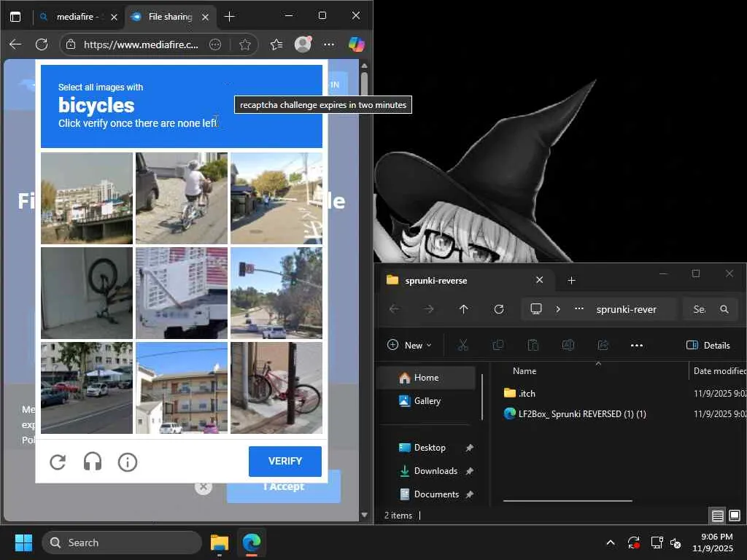Switch to File sharing tab
This screenshot has height=560, width=747.
pos(170,17)
